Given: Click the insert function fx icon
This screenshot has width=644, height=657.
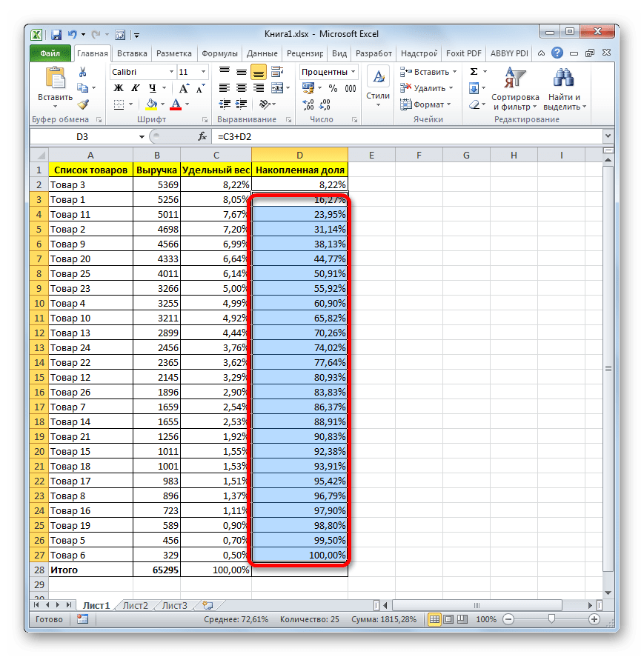Looking at the screenshot, I should tap(202, 137).
